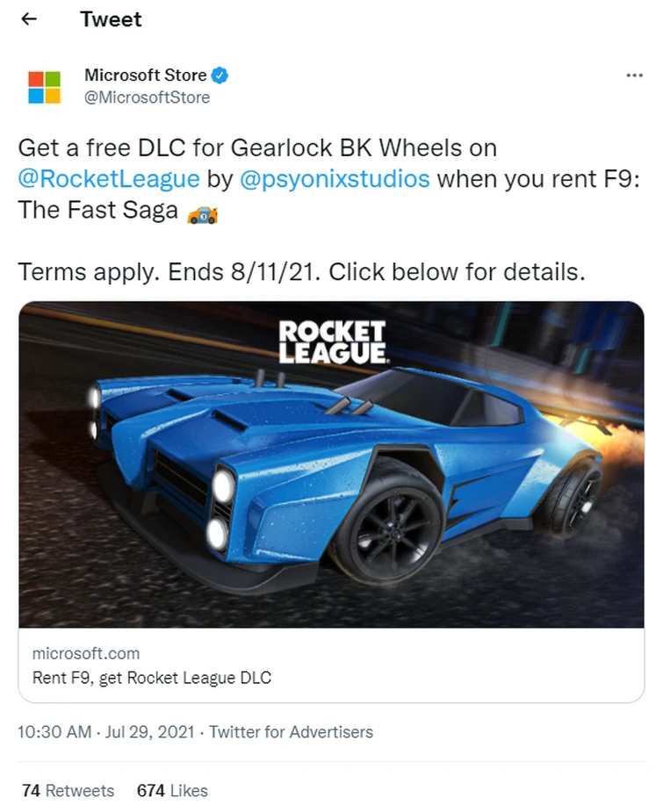
Task: Select the Microsoft Store display name
Action: coord(145,75)
